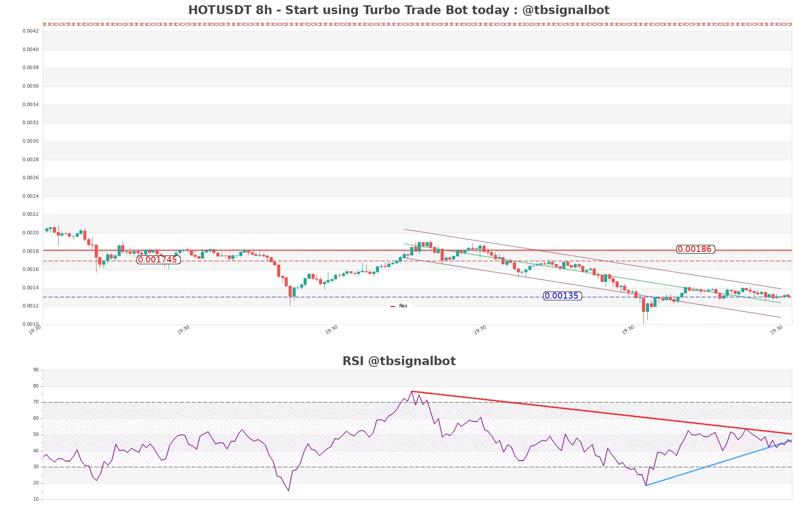This screenshot has height=532, width=798.
Task: Click the RSI 30 axis label
Action: coord(36,467)
